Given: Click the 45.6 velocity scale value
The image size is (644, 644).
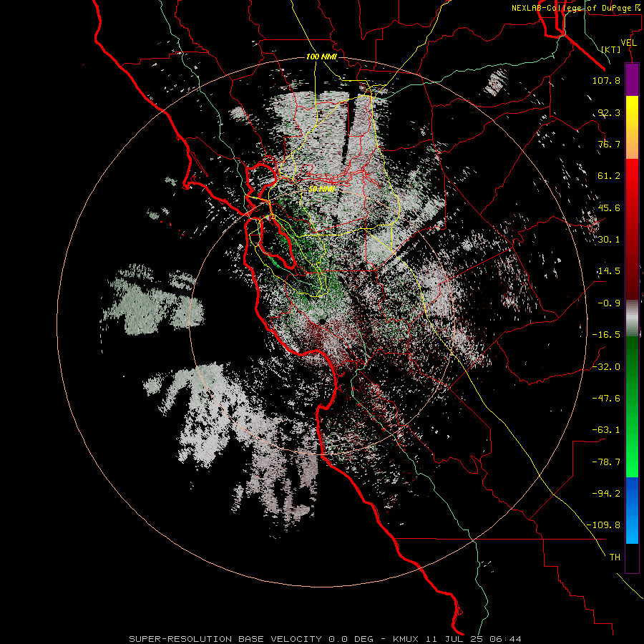Looking at the screenshot, I should pos(609,208).
